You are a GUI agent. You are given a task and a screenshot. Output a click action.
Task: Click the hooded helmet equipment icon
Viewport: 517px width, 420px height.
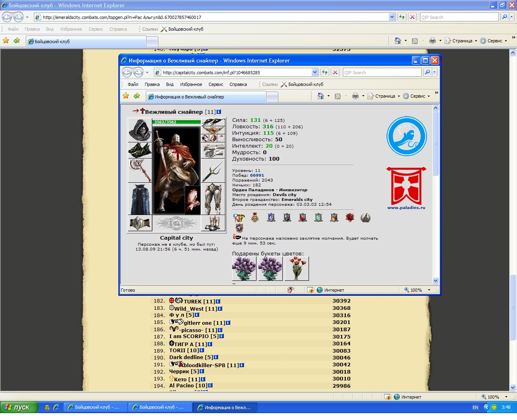click(x=140, y=130)
